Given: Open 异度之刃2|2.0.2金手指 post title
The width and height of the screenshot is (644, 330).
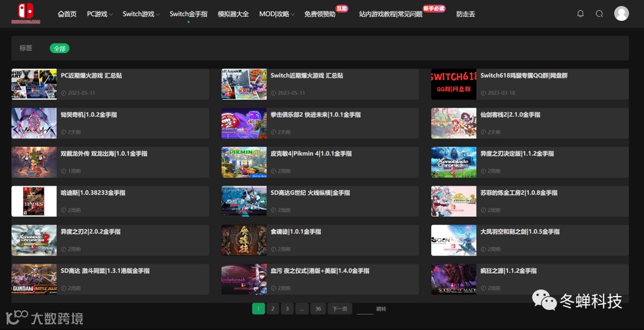Looking at the screenshot, I should pyautogui.click(x=91, y=232).
